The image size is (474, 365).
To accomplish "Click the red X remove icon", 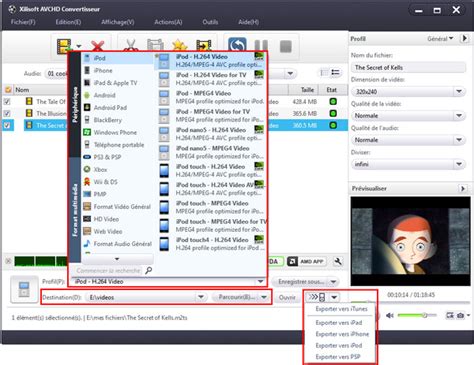I will pyautogui.click(x=97, y=46).
